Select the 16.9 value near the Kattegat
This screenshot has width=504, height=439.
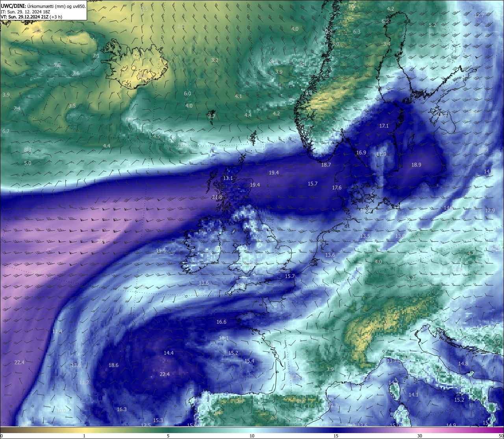(361, 153)
